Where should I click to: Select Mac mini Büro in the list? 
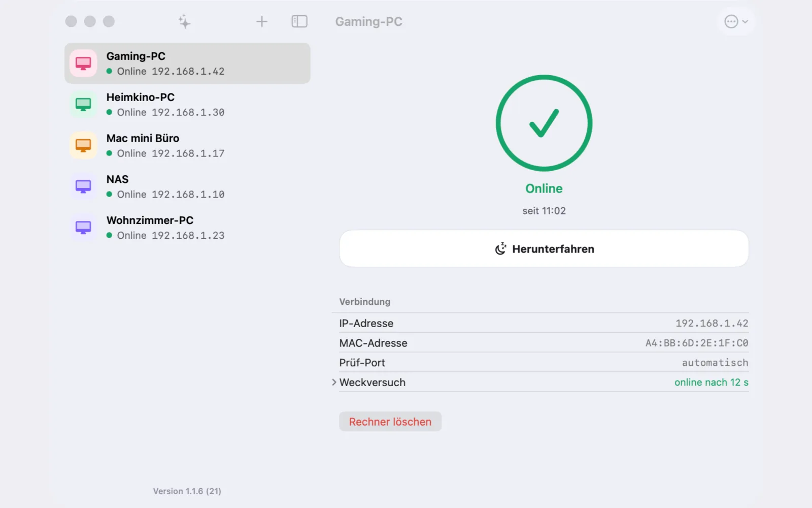click(x=187, y=145)
